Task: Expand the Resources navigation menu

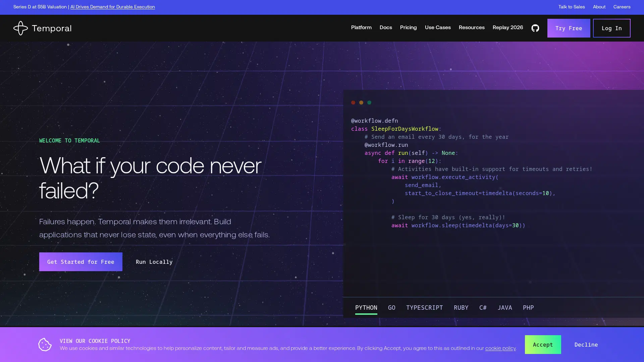Action: 471,27
